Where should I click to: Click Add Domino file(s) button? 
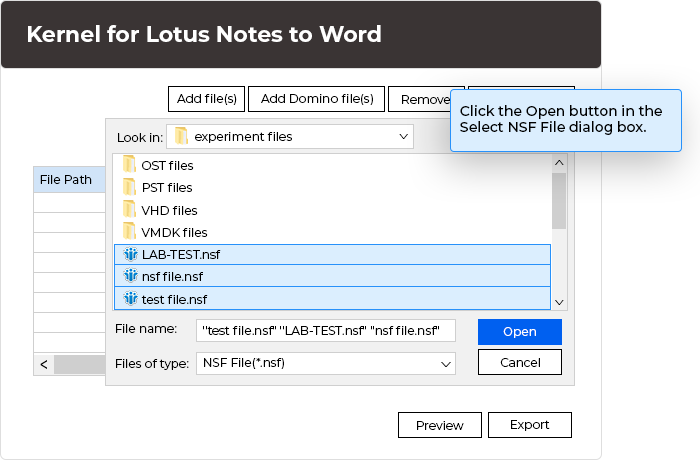(317, 99)
